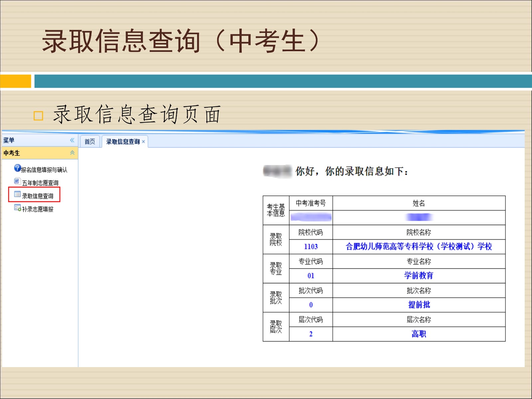
Task: Collapse the 中考生 section using its chevron
Action: (72, 153)
